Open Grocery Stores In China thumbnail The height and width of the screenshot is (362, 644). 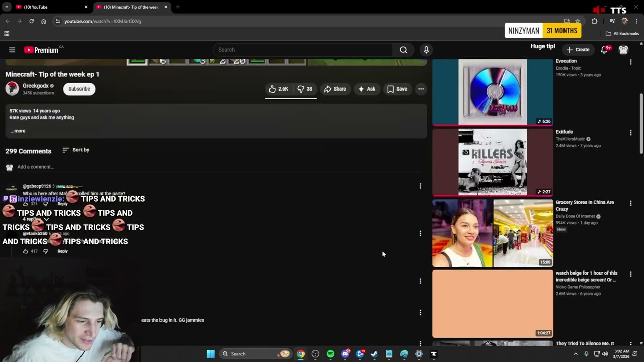(493, 233)
